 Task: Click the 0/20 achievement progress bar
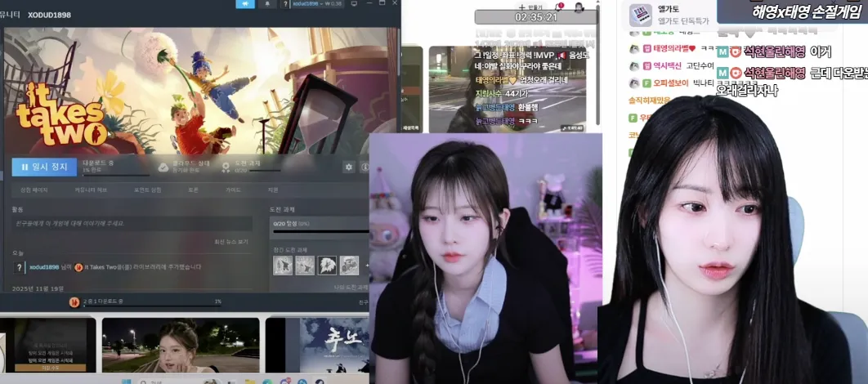point(320,231)
